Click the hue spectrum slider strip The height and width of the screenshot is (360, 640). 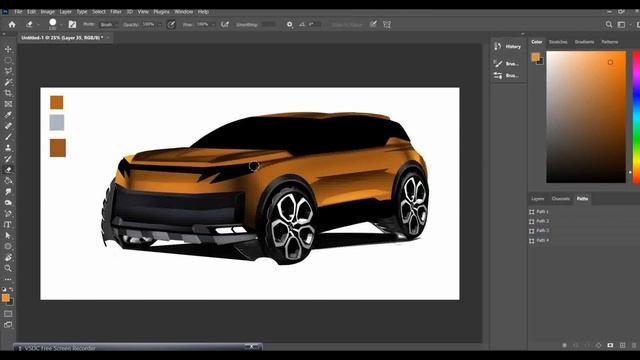coord(636,117)
